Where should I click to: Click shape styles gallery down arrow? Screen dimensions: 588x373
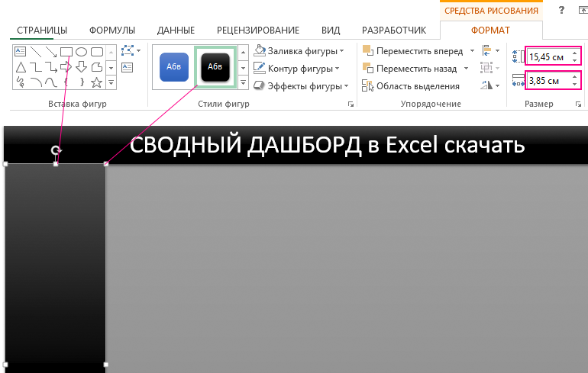coord(243,68)
